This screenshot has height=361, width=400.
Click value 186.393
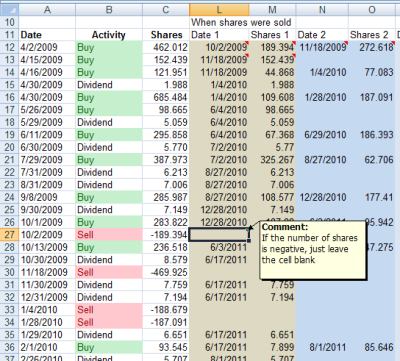tap(372, 135)
